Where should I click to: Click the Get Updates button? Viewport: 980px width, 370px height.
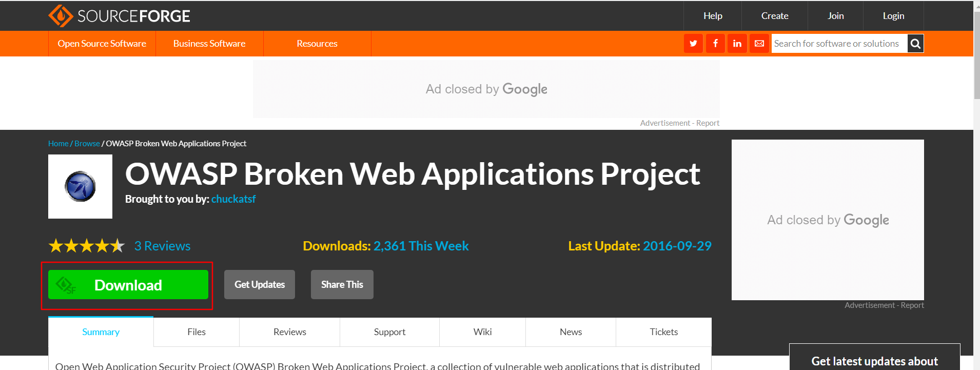click(x=260, y=284)
